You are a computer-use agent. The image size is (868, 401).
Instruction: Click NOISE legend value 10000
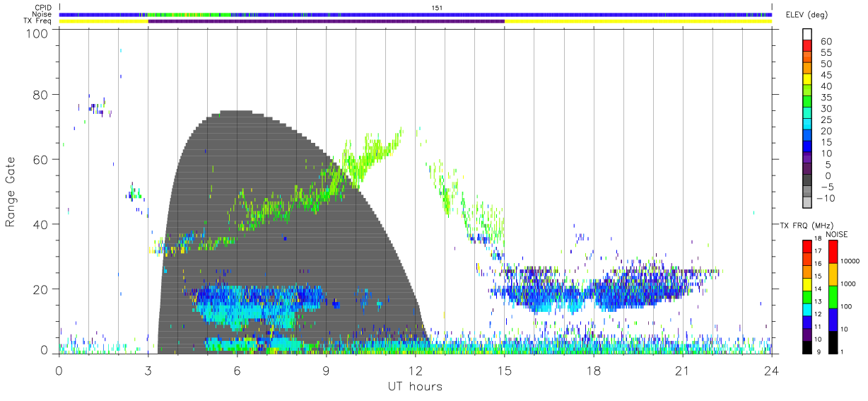(x=851, y=261)
